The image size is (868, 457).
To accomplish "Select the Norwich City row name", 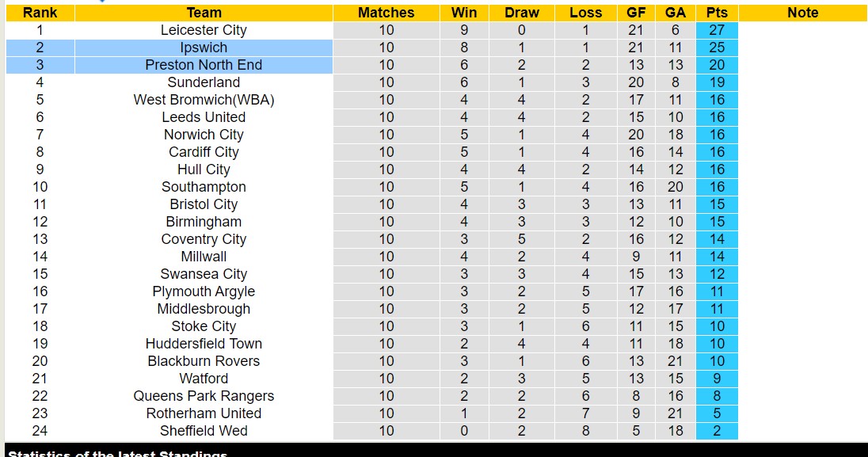I will pos(204,135).
